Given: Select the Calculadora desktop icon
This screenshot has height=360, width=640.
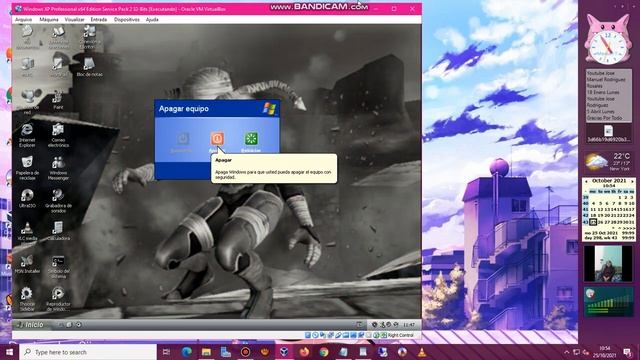Looking at the screenshot, I should pyautogui.click(x=58, y=231).
